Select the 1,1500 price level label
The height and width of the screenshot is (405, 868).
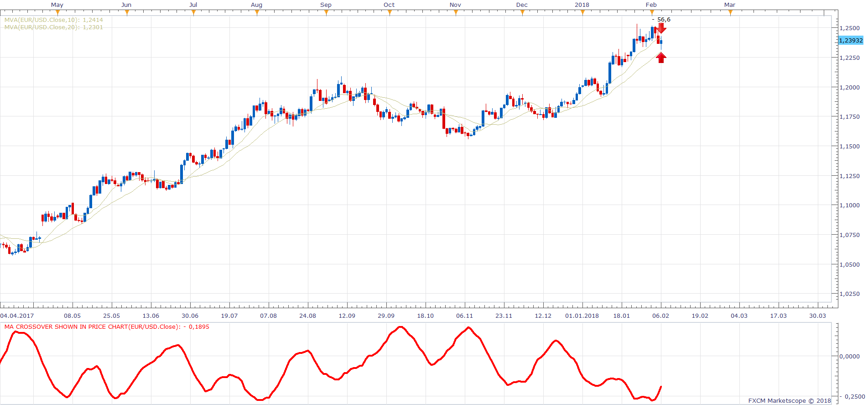pyautogui.click(x=850, y=147)
